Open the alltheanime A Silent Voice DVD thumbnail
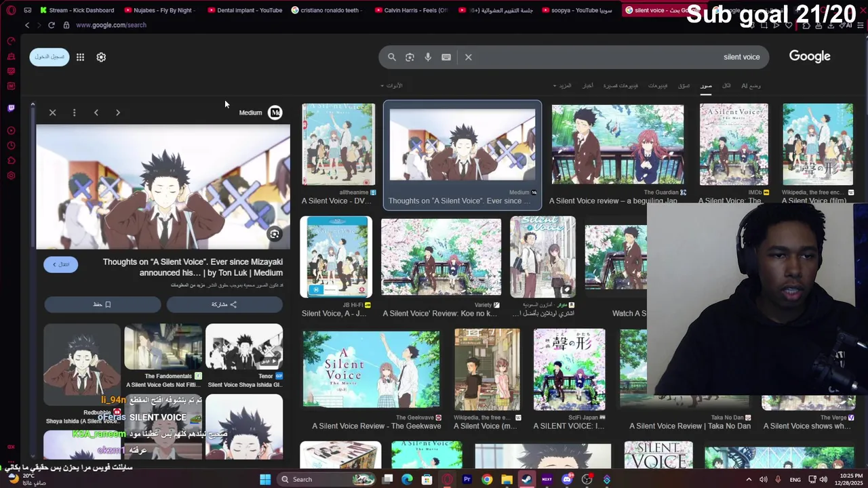The width and height of the screenshot is (868, 488). (x=338, y=144)
